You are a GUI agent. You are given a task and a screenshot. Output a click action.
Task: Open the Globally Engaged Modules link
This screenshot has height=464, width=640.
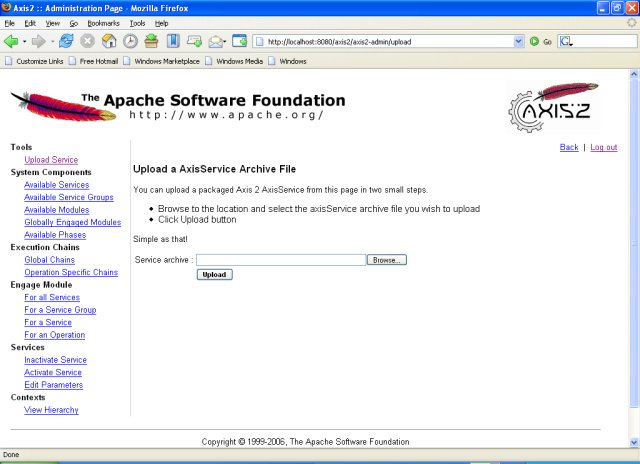point(73,222)
